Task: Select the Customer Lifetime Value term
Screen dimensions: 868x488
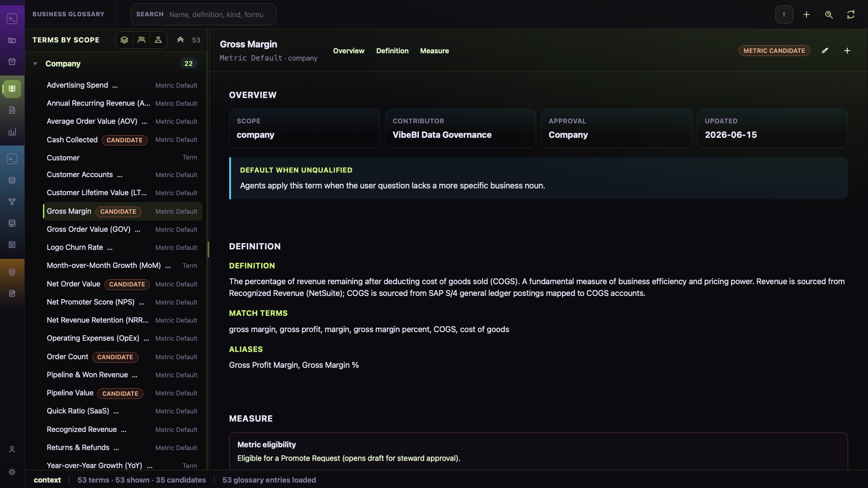Action: pos(122,192)
